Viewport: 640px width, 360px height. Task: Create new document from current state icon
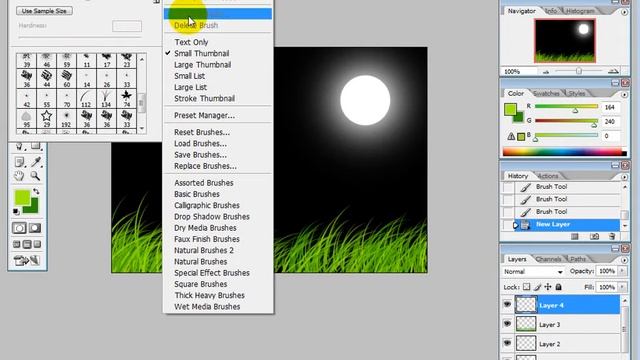tap(575, 236)
